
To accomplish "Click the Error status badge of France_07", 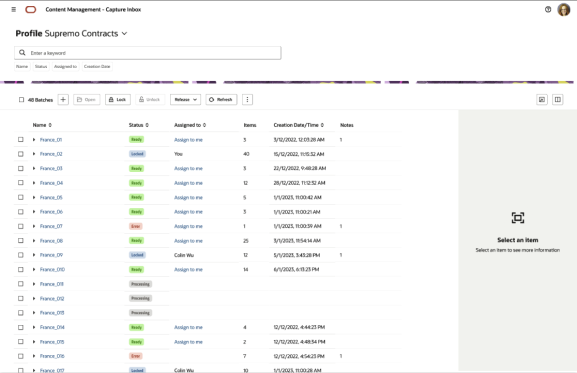I will (136, 226).
